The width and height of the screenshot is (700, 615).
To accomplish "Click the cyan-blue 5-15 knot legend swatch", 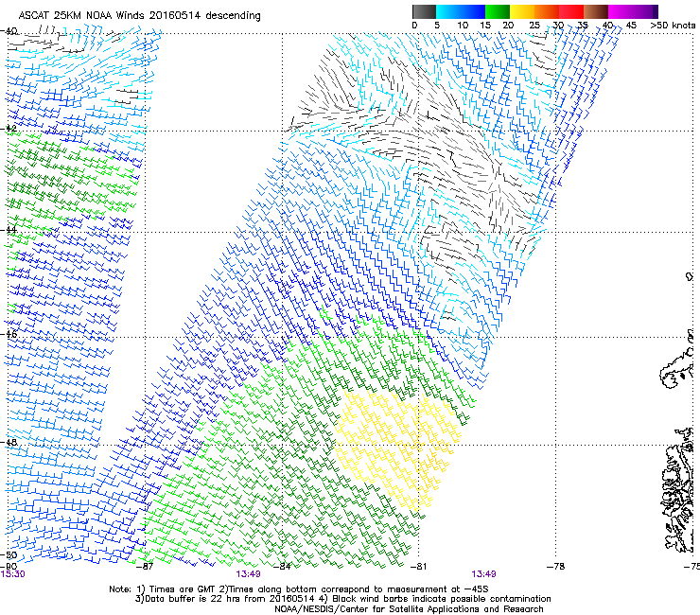I will tap(461, 11).
